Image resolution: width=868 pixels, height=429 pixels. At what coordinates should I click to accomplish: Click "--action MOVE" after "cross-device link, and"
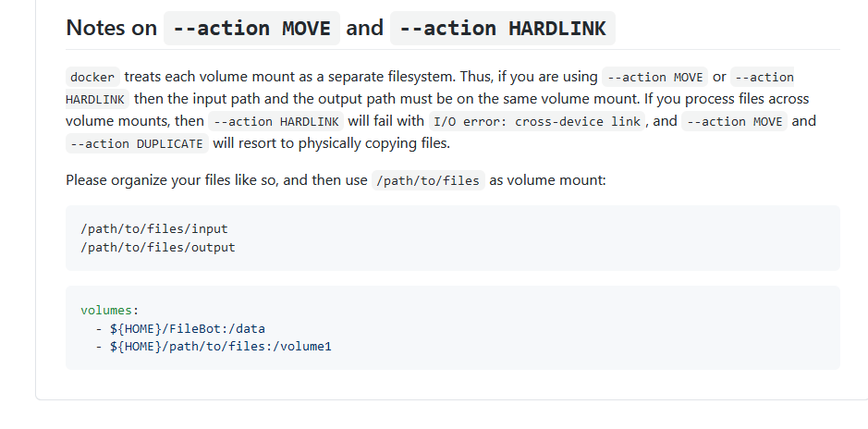pos(734,121)
